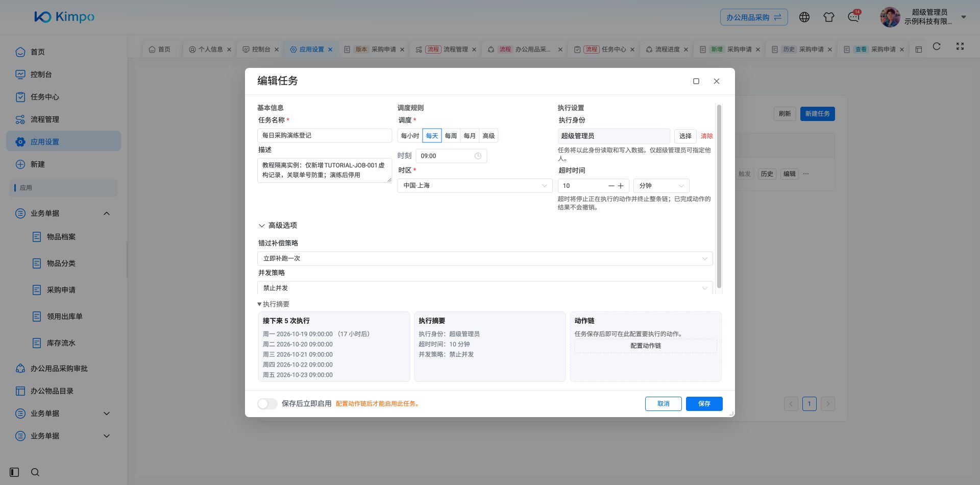The width and height of the screenshot is (980, 485).
Task: Click the globe language icon
Action: tap(804, 17)
